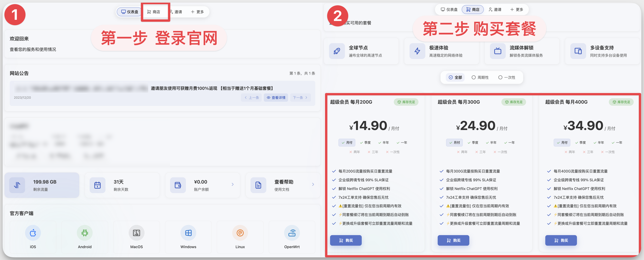644x260 pixels.
Task: Select the Windows client icon
Action: coord(188,233)
